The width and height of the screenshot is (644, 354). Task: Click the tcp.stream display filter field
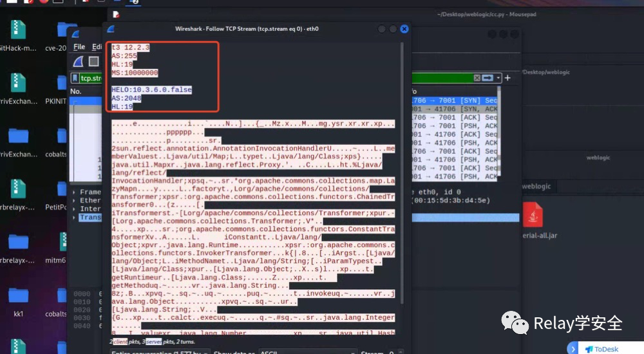(x=91, y=78)
